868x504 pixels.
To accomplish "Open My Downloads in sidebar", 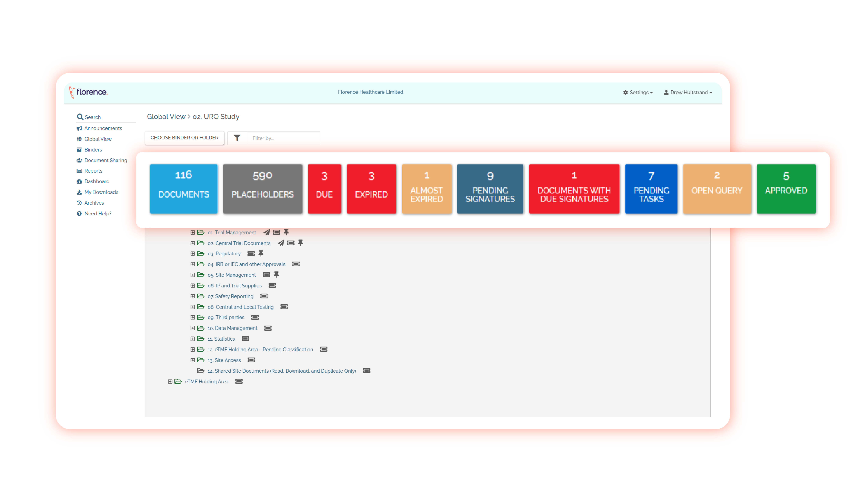I will click(x=98, y=192).
